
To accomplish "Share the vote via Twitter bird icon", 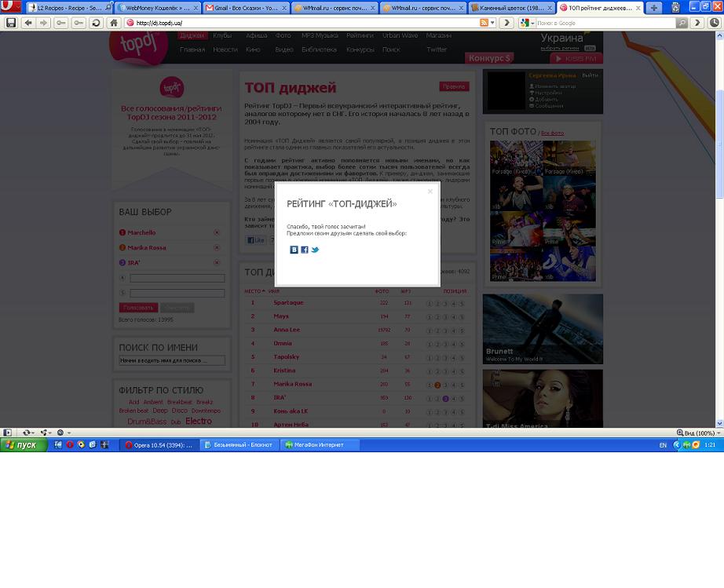I will (315, 250).
